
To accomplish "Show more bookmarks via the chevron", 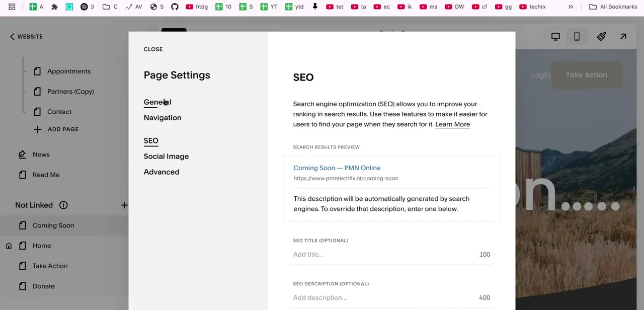I will click(571, 7).
